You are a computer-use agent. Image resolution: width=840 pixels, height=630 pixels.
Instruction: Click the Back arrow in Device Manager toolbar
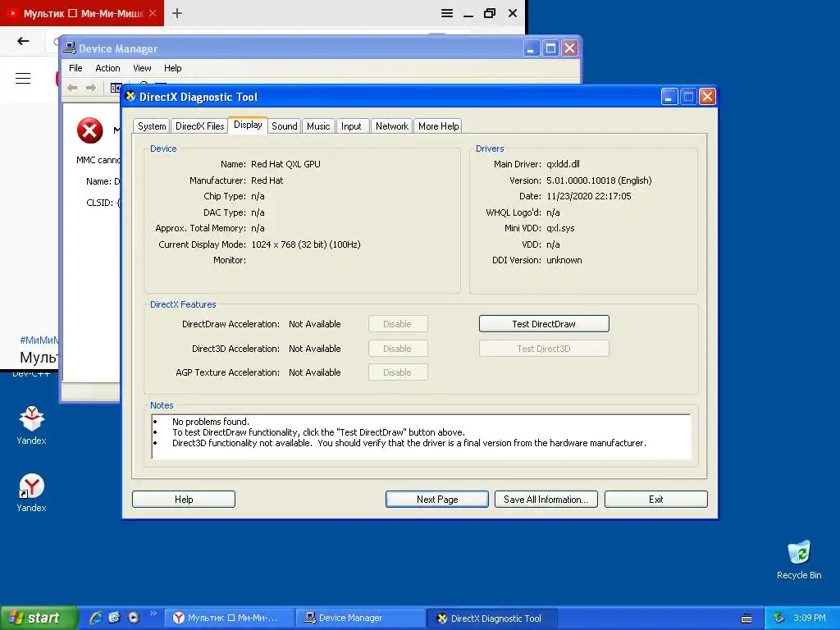(x=72, y=88)
